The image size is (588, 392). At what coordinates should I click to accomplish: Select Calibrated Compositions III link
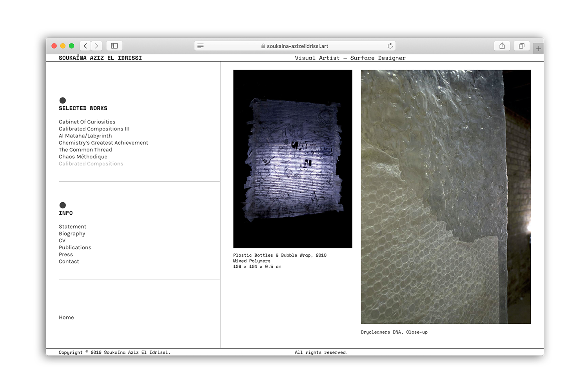pos(94,129)
